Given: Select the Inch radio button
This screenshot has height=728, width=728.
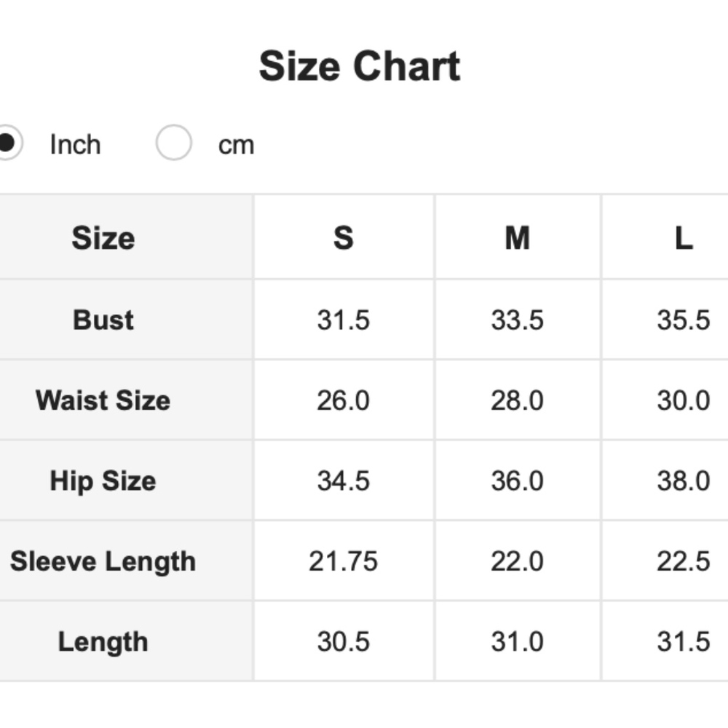Looking at the screenshot, I should point(6,143).
